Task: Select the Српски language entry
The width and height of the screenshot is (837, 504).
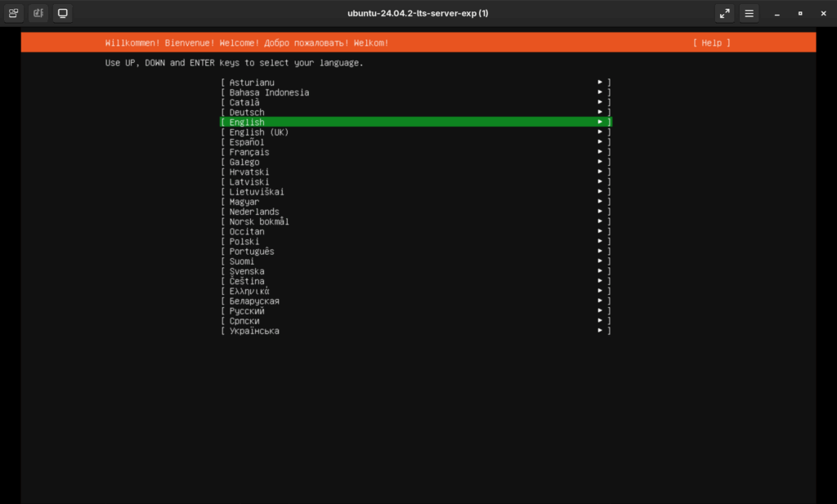Action: tap(416, 321)
